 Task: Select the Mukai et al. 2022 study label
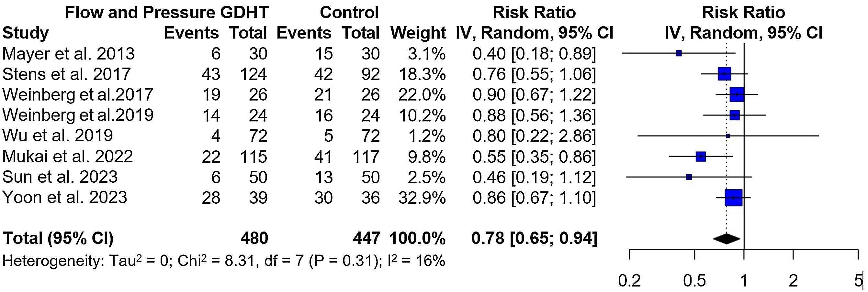coord(67,157)
